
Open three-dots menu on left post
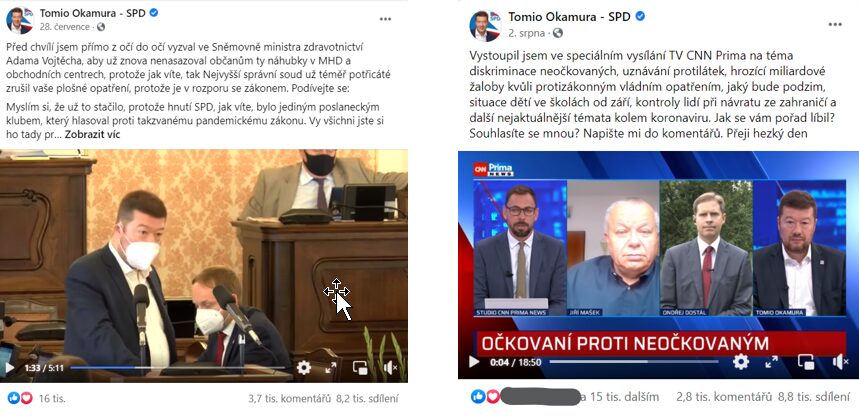pyautogui.click(x=385, y=19)
